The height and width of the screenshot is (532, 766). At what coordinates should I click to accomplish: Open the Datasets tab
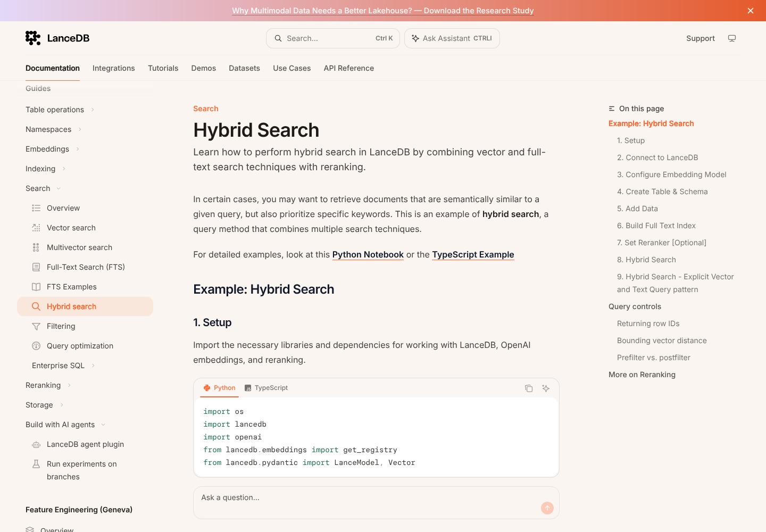245,68
